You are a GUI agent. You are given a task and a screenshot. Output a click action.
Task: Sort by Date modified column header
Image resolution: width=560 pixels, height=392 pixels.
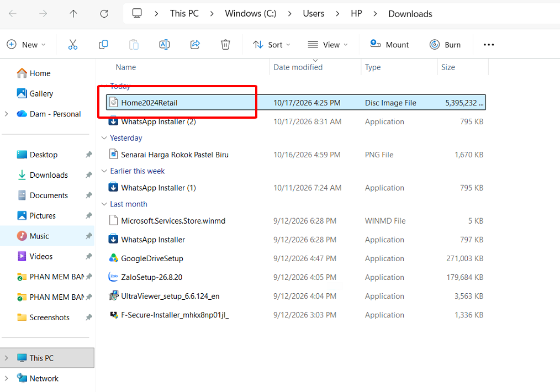(298, 67)
